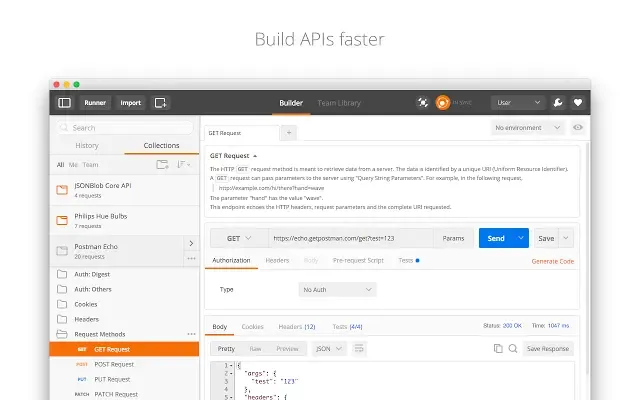Collapse the GET Request description arrow
640x400 pixels.
point(255,156)
